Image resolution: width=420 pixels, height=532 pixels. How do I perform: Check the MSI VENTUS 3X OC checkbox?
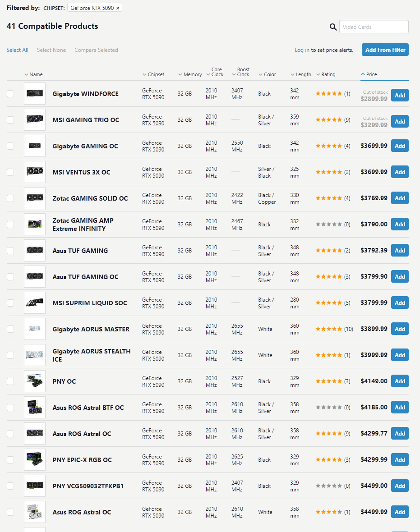pyautogui.click(x=10, y=172)
